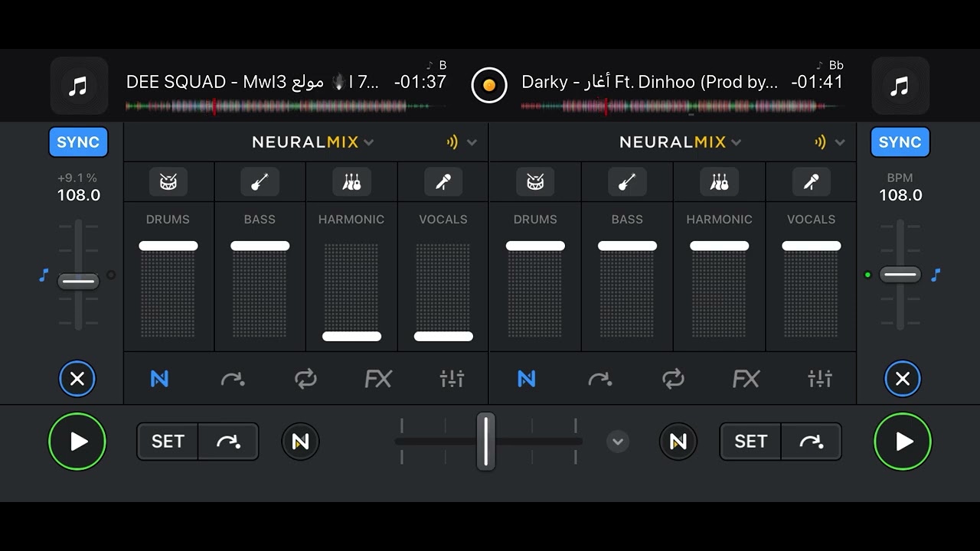Open left deck cue jump tab
980x551 pixels.
pyautogui.click(x=233, y=378)
